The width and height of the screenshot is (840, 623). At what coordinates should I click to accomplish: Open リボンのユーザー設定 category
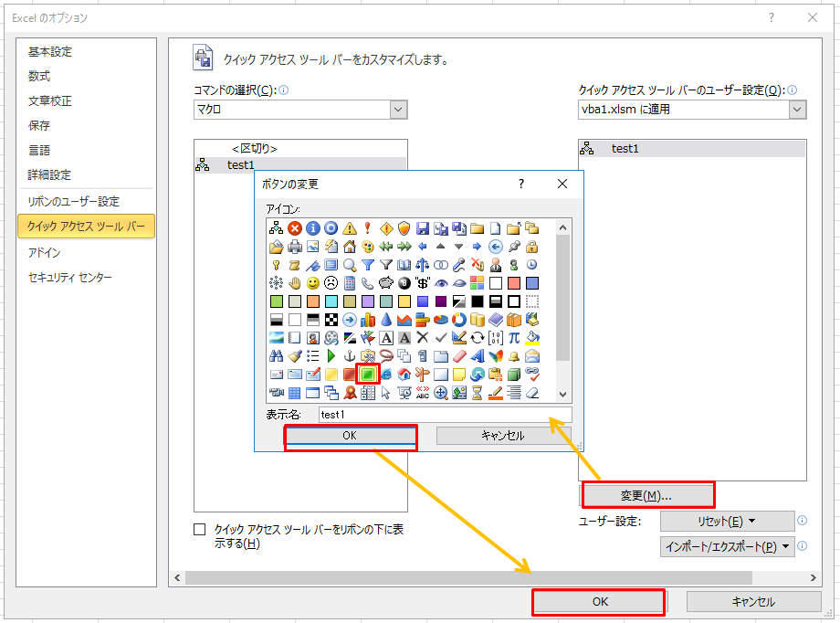pyautogui.click(x=74, y=202)
